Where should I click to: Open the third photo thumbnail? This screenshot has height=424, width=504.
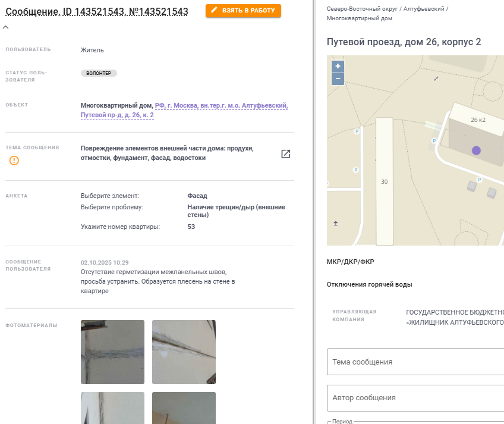[x=112, y=407]
